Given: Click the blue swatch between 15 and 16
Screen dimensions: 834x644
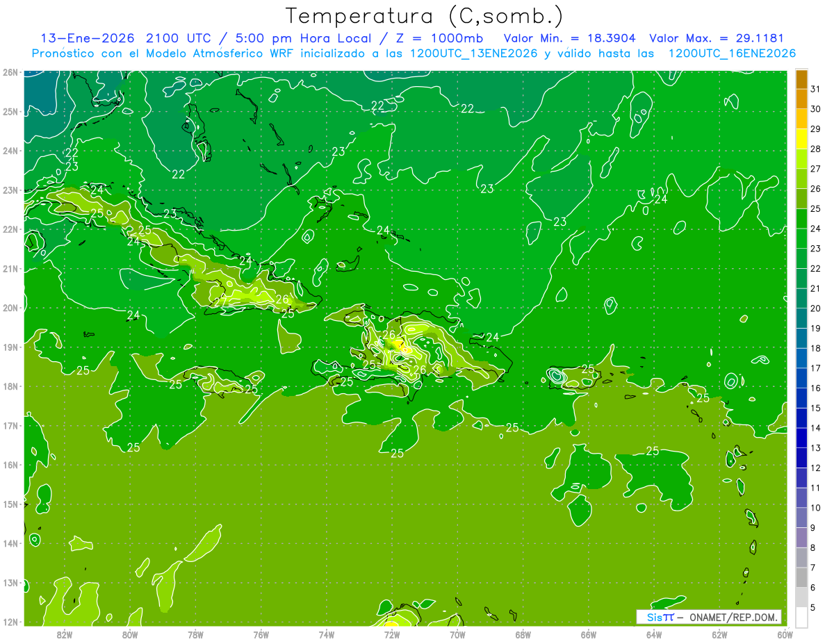Looking at the screenshot, I should pos(801,398).
